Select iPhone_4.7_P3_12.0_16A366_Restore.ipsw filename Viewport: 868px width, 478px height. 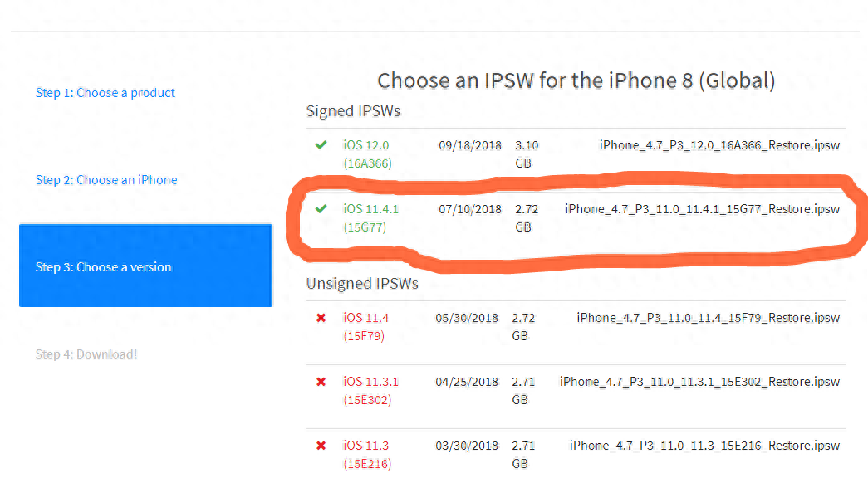click(719, 145)
